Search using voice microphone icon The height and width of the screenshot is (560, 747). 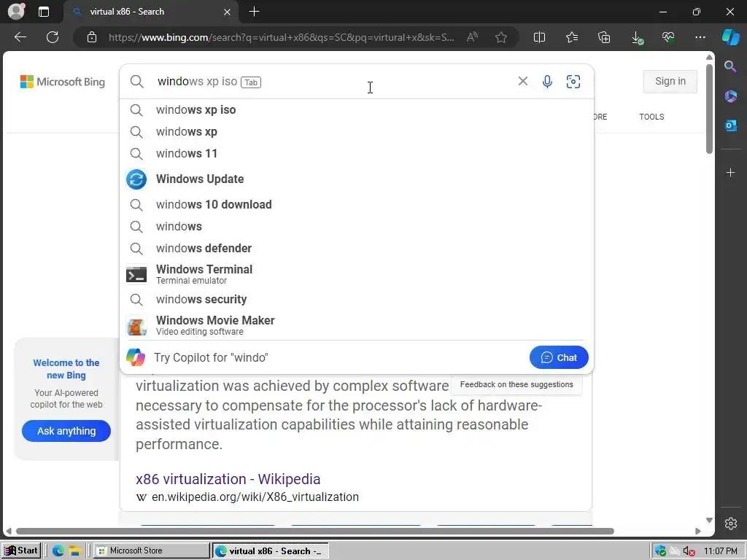coord(547,82)
